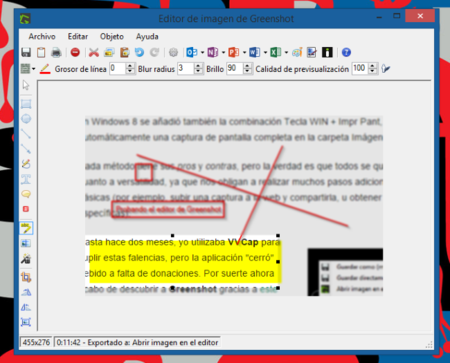
Task: Open the Help question mark icon
Action: (x=346, y=52)
